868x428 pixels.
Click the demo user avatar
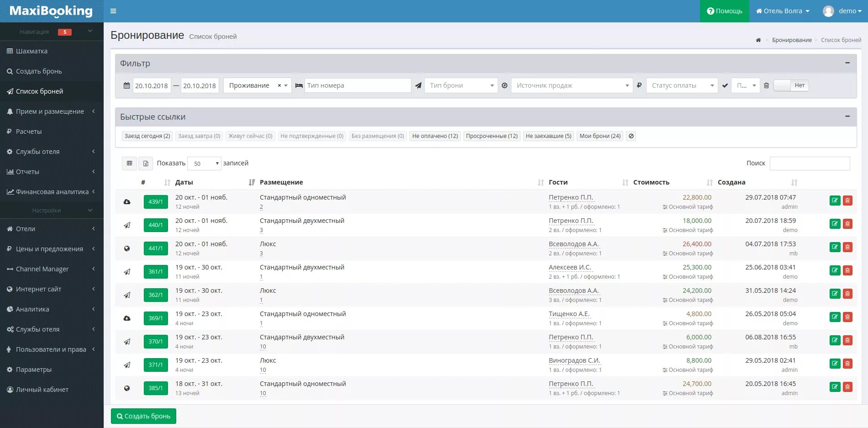pyautogui.click(x=828, y=11)
